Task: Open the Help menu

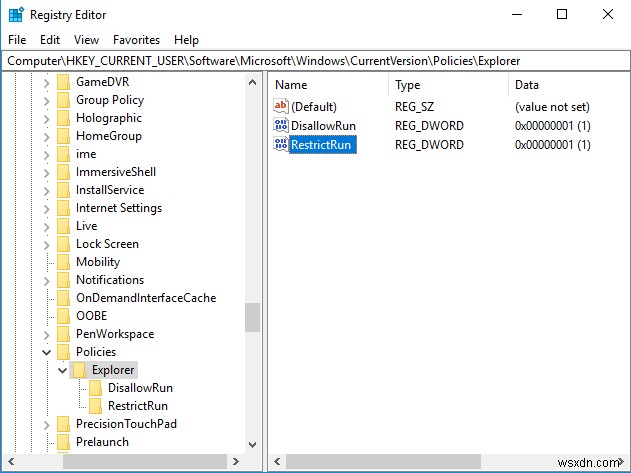Action: [x=186, y=40]
